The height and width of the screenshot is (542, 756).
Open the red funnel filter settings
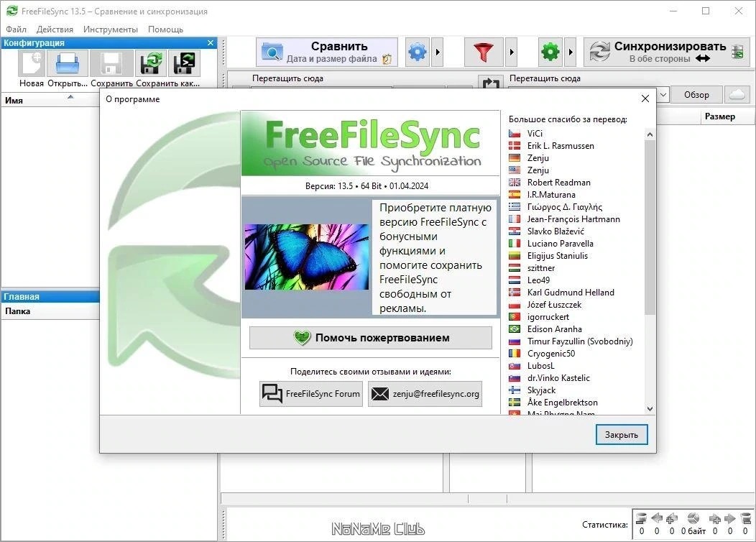click(484, 52)
